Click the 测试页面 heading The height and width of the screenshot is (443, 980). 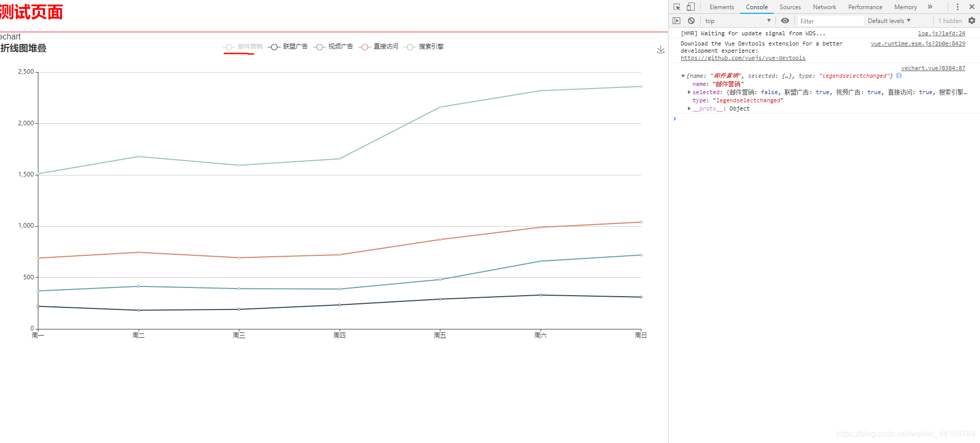[x=31, y=12]
